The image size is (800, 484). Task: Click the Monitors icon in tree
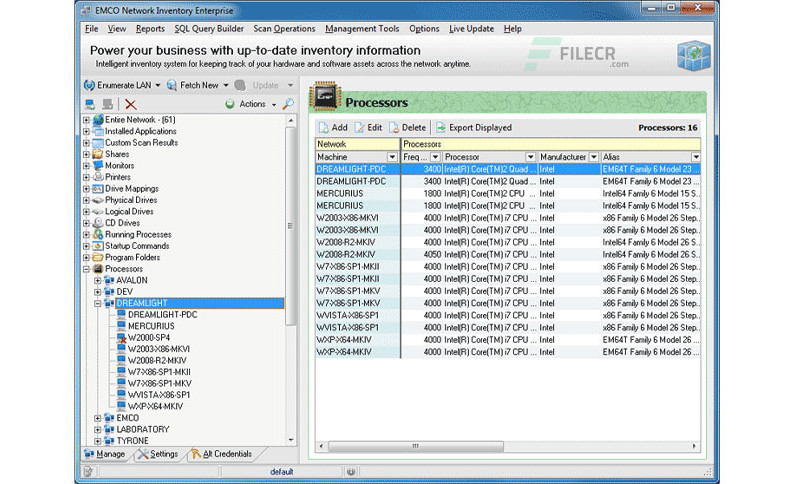point(98,166)
